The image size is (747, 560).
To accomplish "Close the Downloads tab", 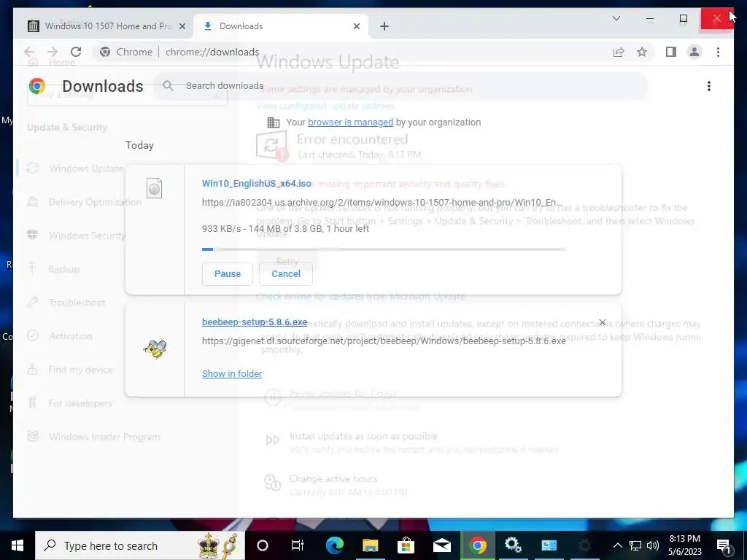I will (356, 26).
